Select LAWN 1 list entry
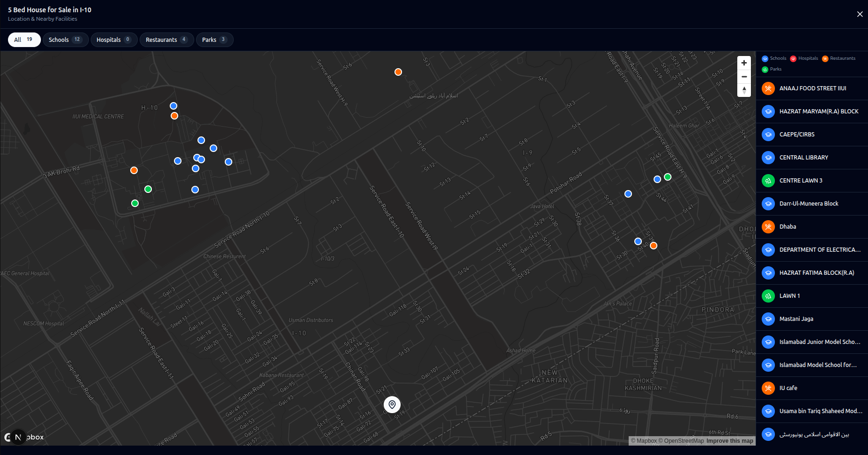The width and height of the screenshot is (868, 455). click(x=812, y=296)
